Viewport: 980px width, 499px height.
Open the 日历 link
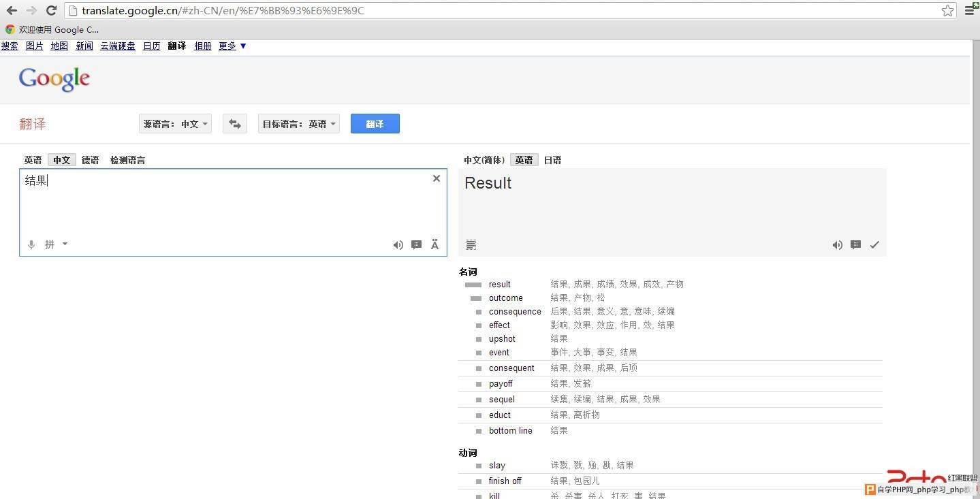tap(152, 46)
